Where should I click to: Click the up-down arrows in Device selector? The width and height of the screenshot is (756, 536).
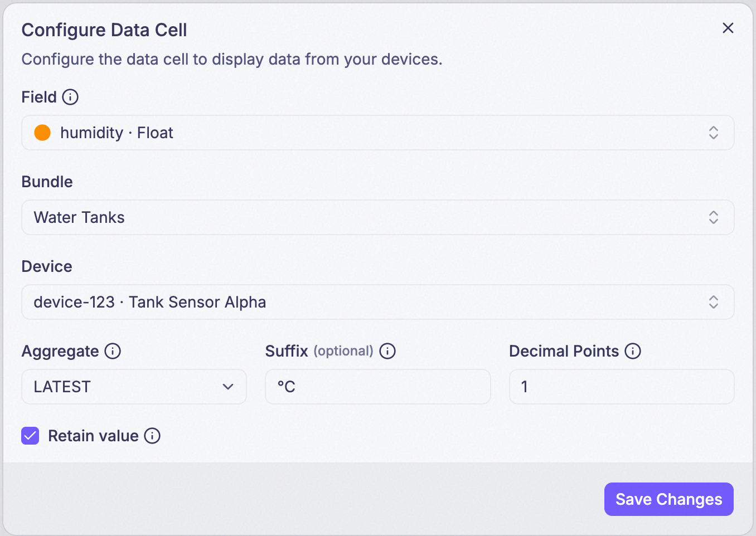(714, 302)
